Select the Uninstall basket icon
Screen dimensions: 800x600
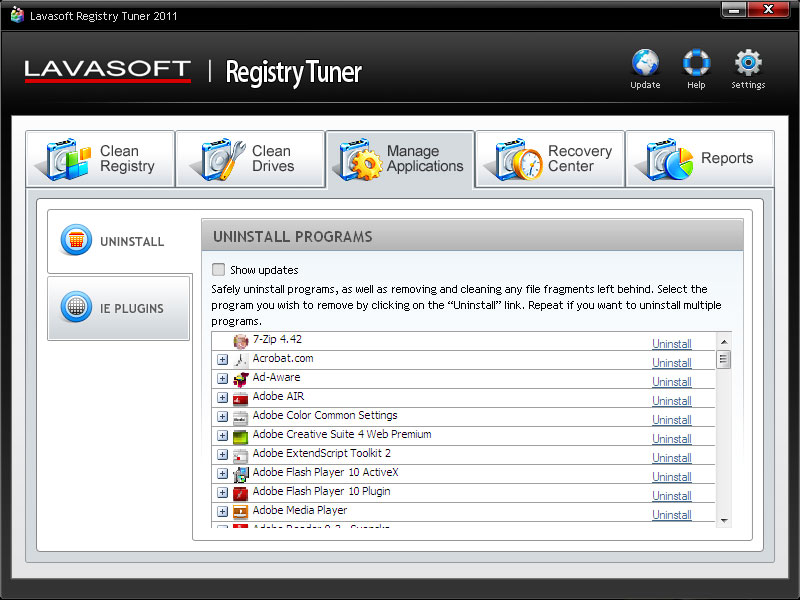(x=76, y=239)
